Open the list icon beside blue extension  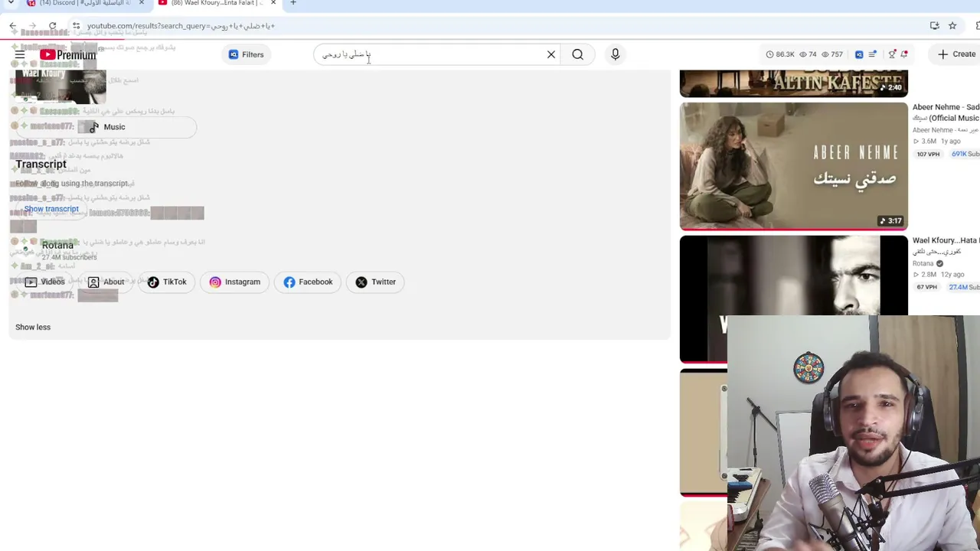pos(872,54)
